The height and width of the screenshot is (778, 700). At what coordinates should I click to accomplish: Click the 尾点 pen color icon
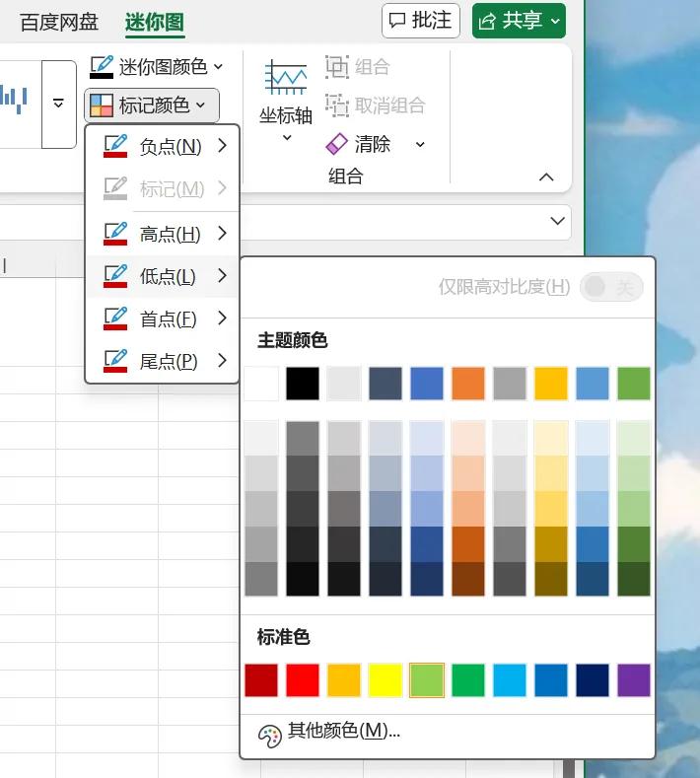(115, 361)
